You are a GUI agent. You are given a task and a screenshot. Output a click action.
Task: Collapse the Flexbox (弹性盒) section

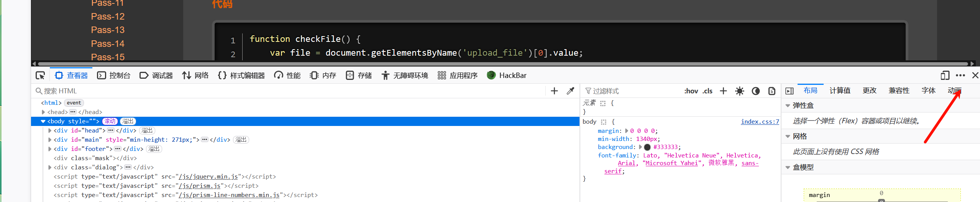(788, 106)
